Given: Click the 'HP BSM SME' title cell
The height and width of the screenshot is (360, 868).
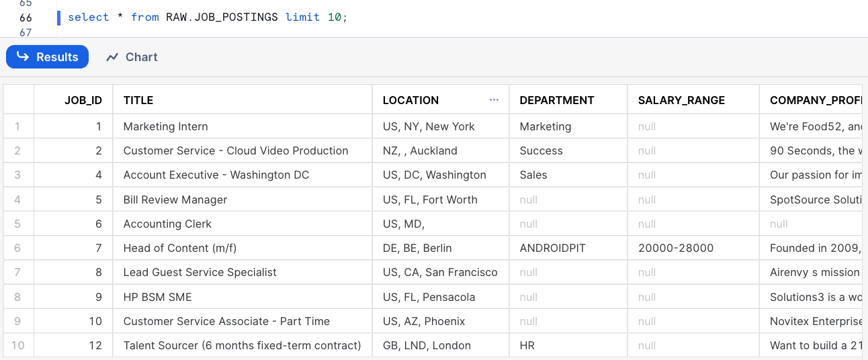Looking at the screenshot, I should pyautogui.click(x=158, y=297).
